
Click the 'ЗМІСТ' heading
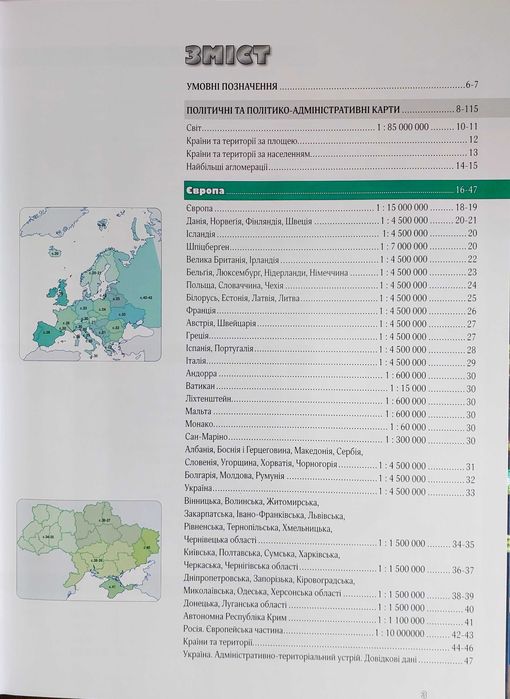click(227, 56)
